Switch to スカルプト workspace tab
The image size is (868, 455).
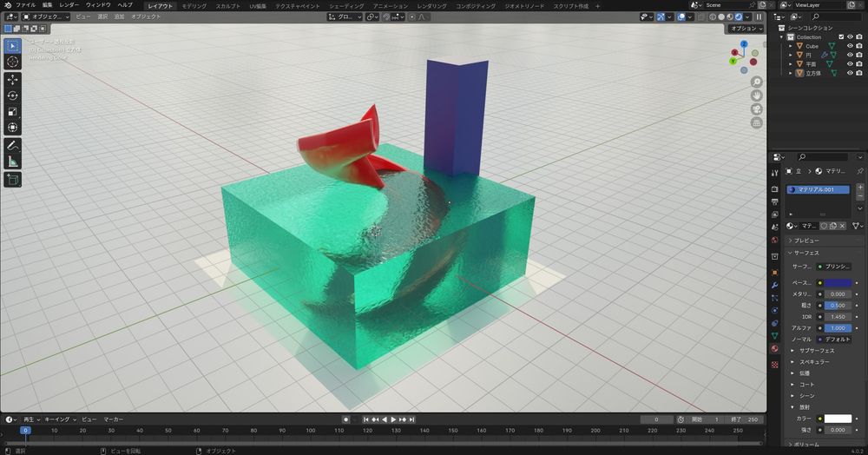pos(228,6)
